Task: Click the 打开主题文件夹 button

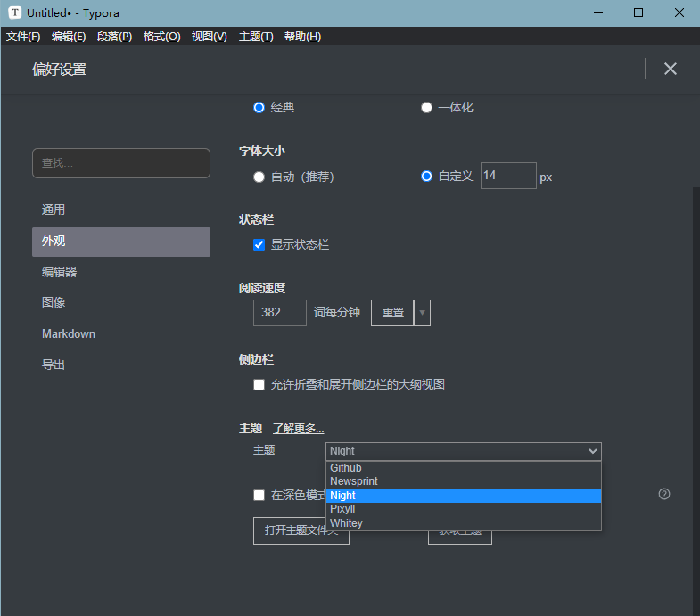Action: 301,530
